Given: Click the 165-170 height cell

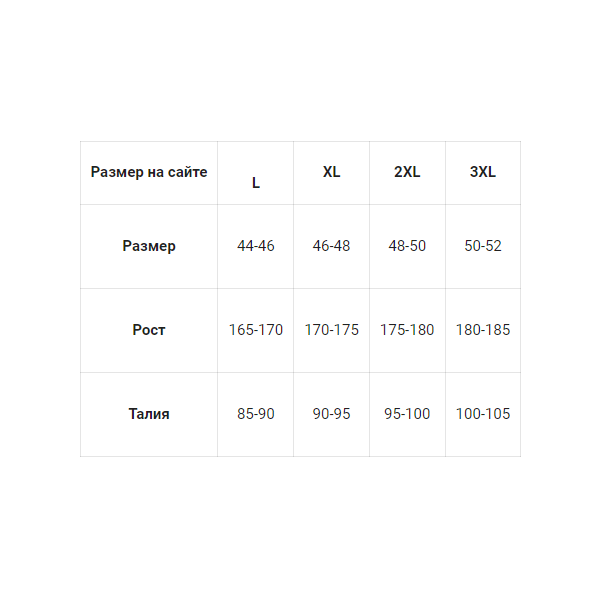Looking at the screenshot, I should 256,330.
